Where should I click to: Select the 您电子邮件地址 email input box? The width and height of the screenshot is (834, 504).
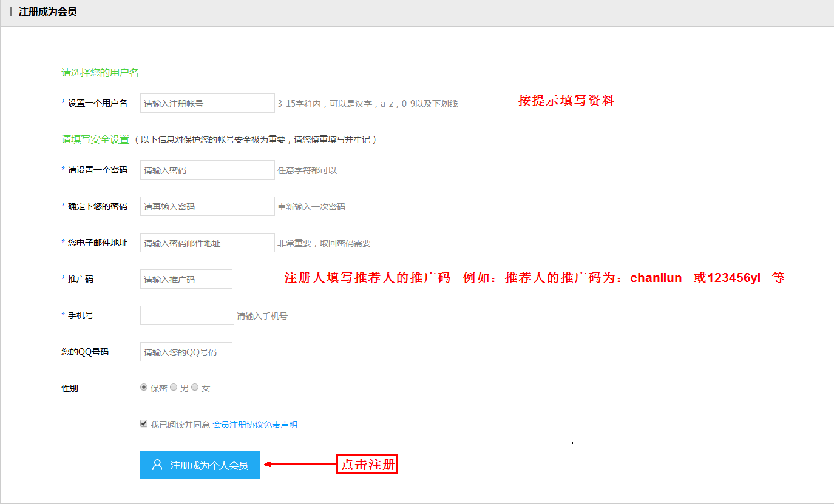pyautogui.click(x=207, y=243)
